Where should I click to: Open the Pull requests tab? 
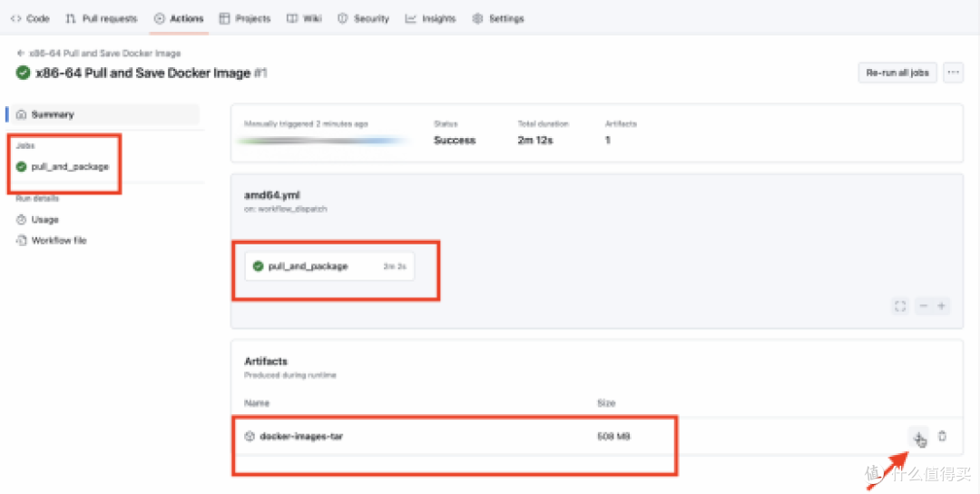click(102, 19)
